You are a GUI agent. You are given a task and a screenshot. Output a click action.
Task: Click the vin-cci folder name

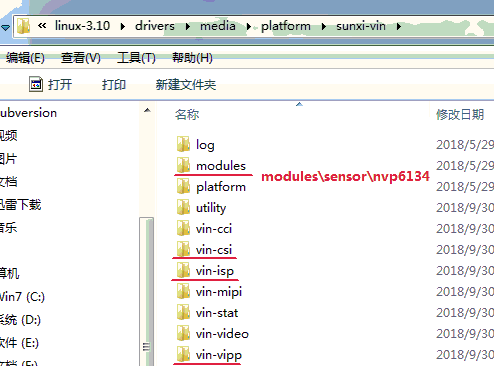[x=214, y=229]
